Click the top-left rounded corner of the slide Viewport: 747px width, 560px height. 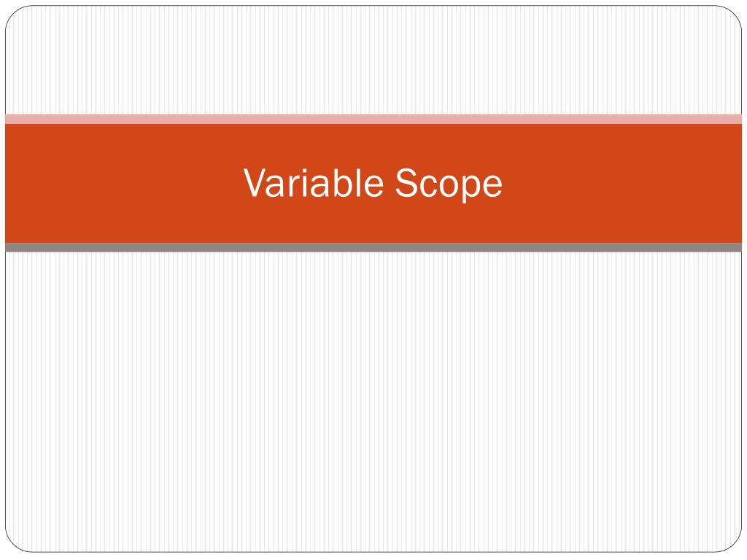click(x=15, y=16)
